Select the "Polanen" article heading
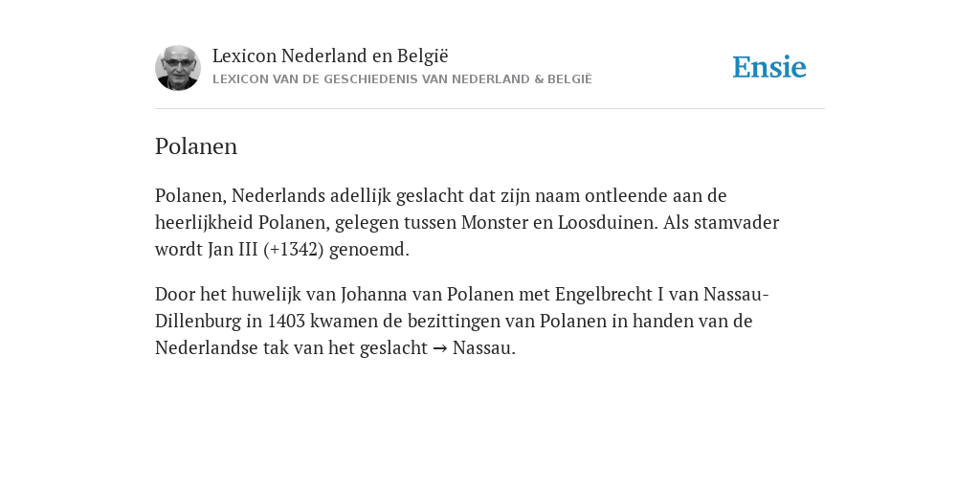Screen dimensions: 980x490 pos(196,146)
